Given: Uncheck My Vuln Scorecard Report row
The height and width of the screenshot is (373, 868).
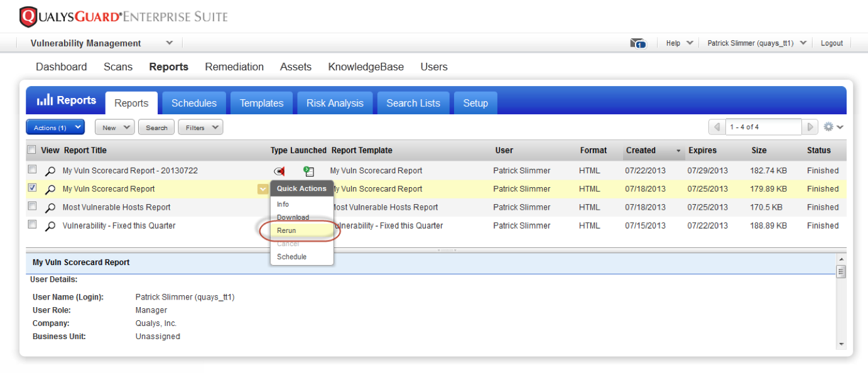Looking at the screenshot, I should [x=32, y=188].
